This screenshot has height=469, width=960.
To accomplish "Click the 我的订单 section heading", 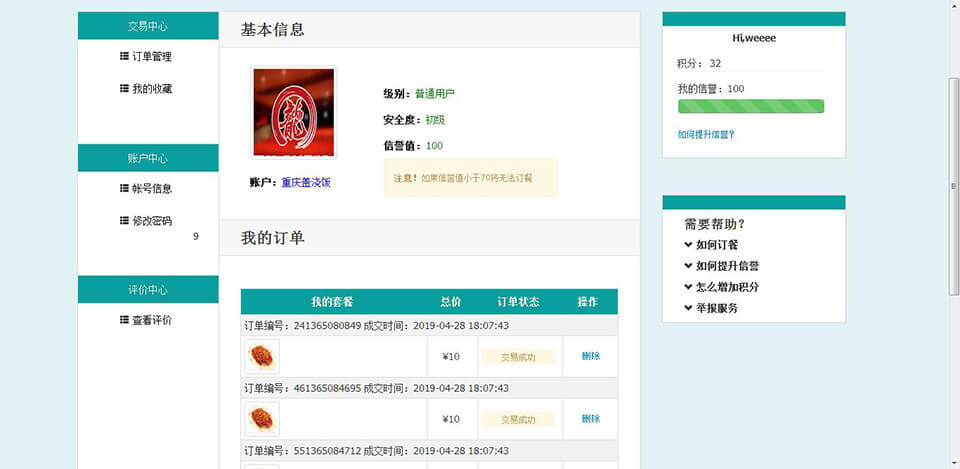I will 272,238.
